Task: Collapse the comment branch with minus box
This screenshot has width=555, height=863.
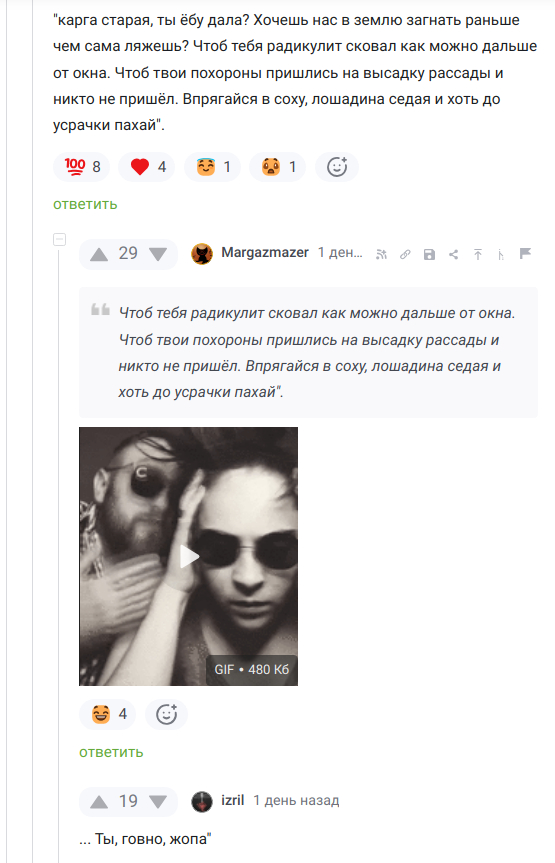Action: [x=59, y=239]
